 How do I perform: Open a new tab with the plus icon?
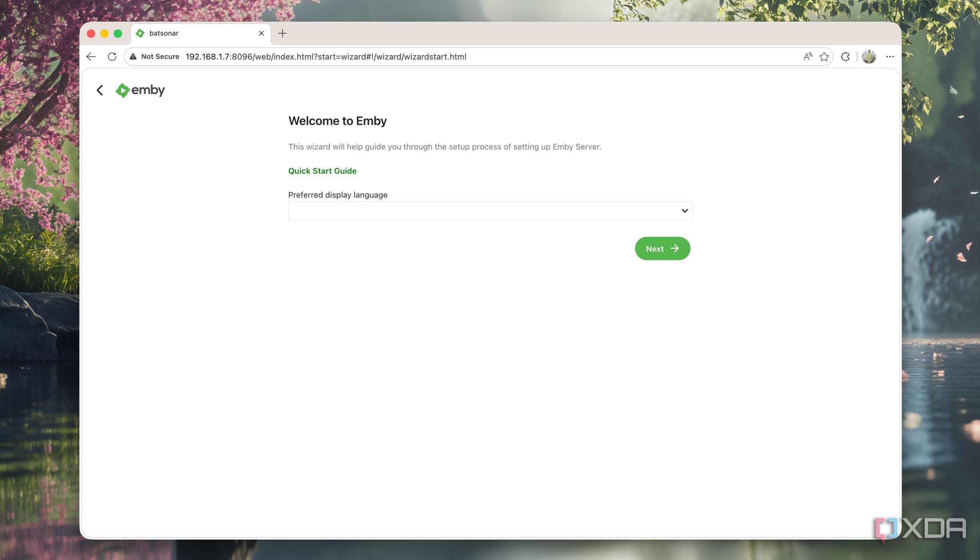pos(282,33)
